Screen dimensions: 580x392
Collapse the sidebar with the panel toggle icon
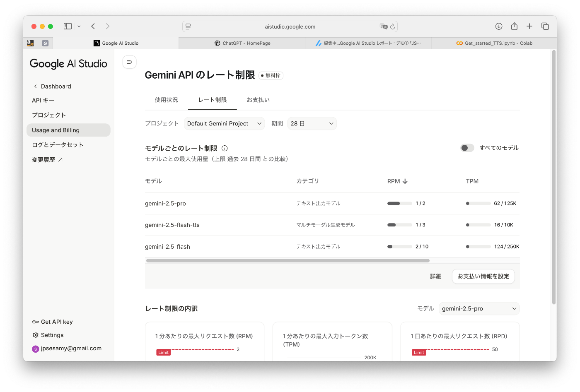(x=129, y=62)
